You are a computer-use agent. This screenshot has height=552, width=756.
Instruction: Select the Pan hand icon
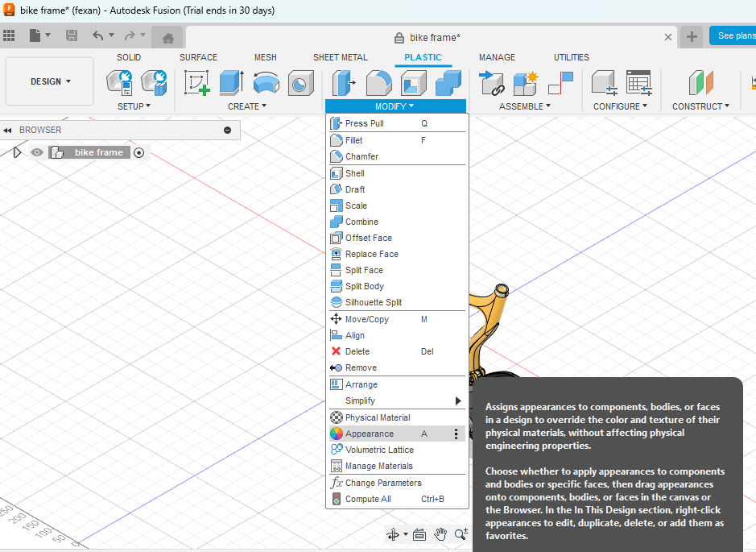pyautogui.click(x=440, y=534)
